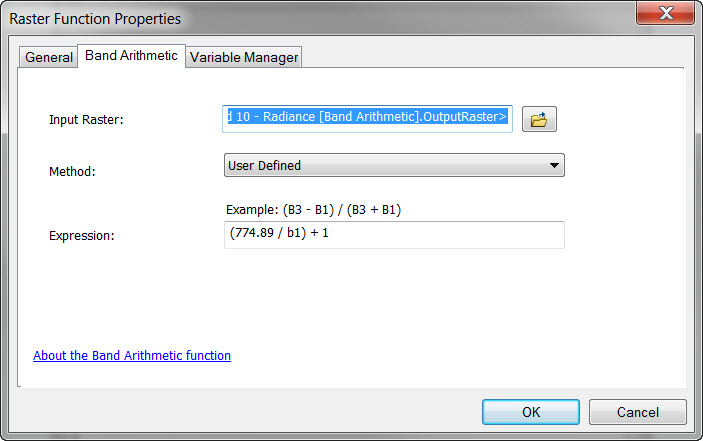This screenshot has width=703, height=441.
Task: Open About the Band Arithmetic function link
Action: pyautogui.click(x=132, y=355)
